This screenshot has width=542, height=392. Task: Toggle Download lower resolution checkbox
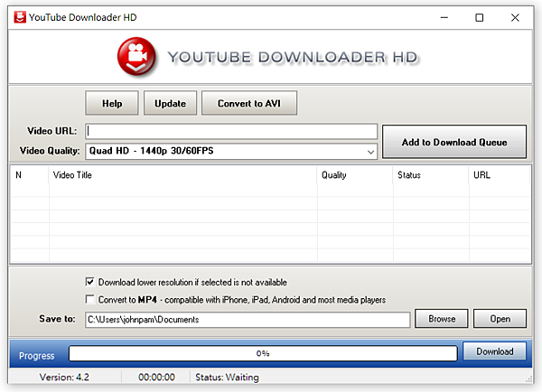coord(90,282)
